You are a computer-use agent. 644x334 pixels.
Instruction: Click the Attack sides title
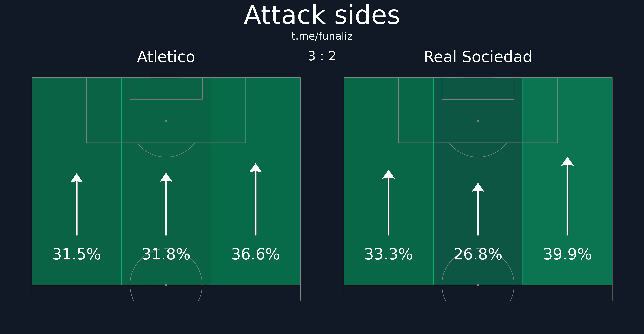click(322, 15)
